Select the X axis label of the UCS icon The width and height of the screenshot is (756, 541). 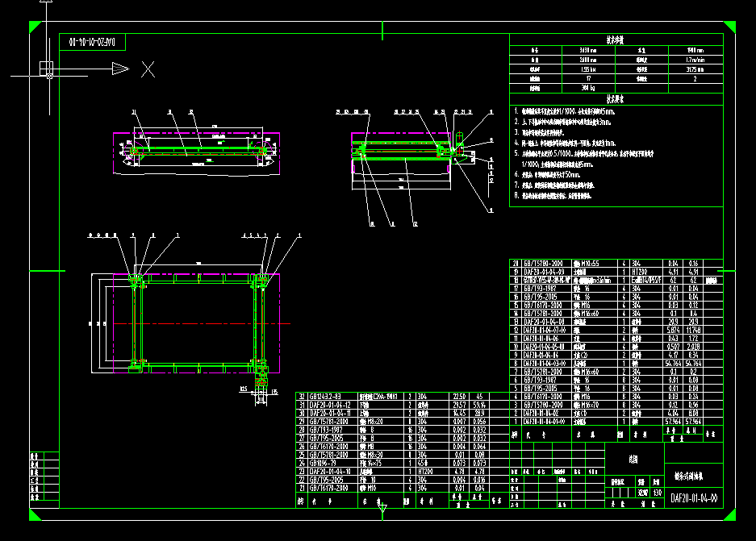(148, 69)
